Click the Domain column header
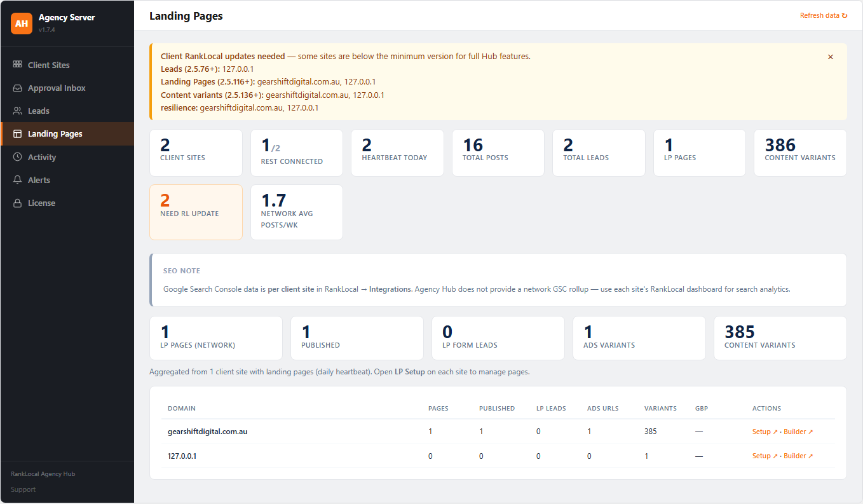The height and width of the screenshot is (504, 863). pyautogui.click(x=182, y=409)
